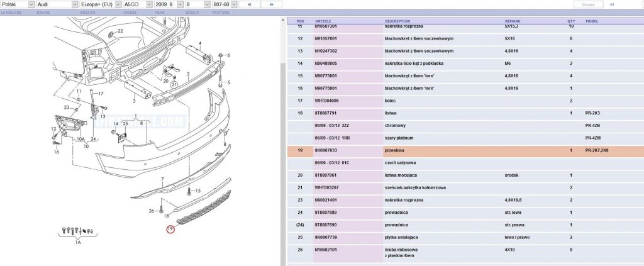Select row 8T8807889 prowadnica str. lewa
Viewport: 644px width, 266px height.
coord(465,213)
